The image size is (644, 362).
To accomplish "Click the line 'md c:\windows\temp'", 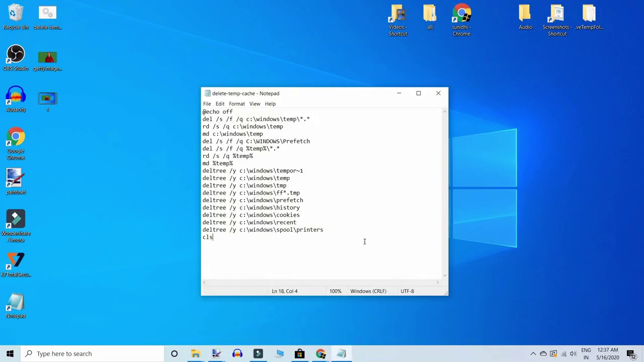I will pos(232,134).
